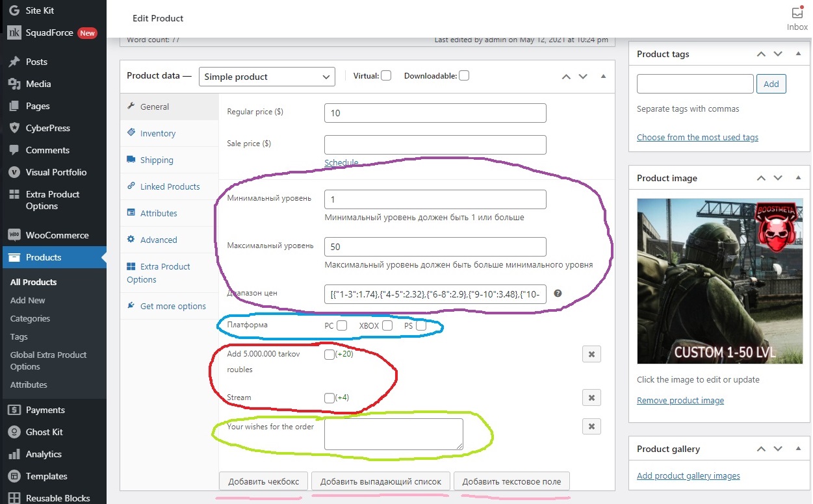The width and height of the screenshot is (813, 504).
Task: Tick the XBOX platform checkbox
Action: click(387, 325)
